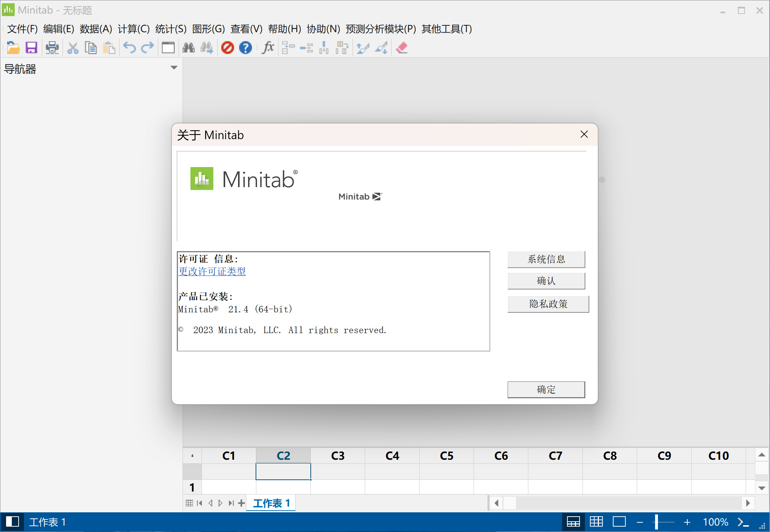Click the 确认 button
This screenshot has width=770, height=532.
coord(546,281)
